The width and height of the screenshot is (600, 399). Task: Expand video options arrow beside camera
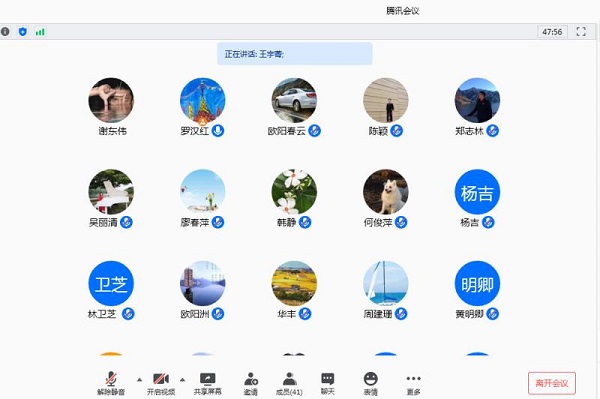pos(183,379)
